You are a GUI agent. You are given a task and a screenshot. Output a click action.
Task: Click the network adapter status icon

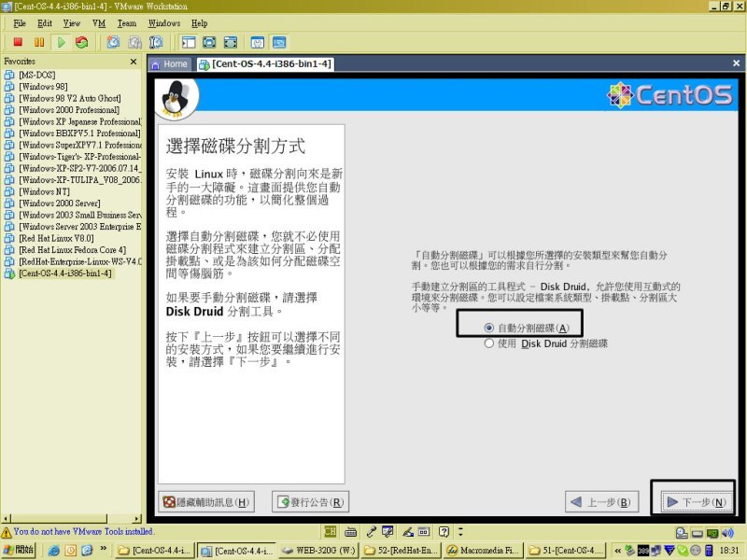pos(712,533)
